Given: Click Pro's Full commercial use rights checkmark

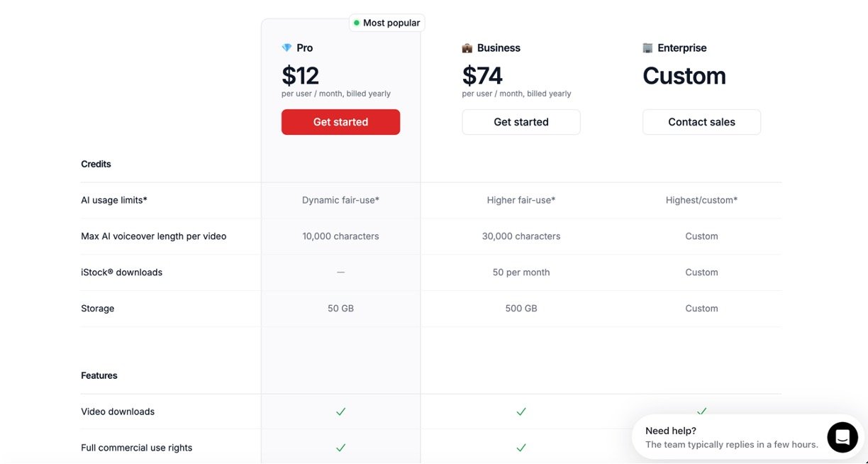Looking at the screenshot, I should [340, 448].
